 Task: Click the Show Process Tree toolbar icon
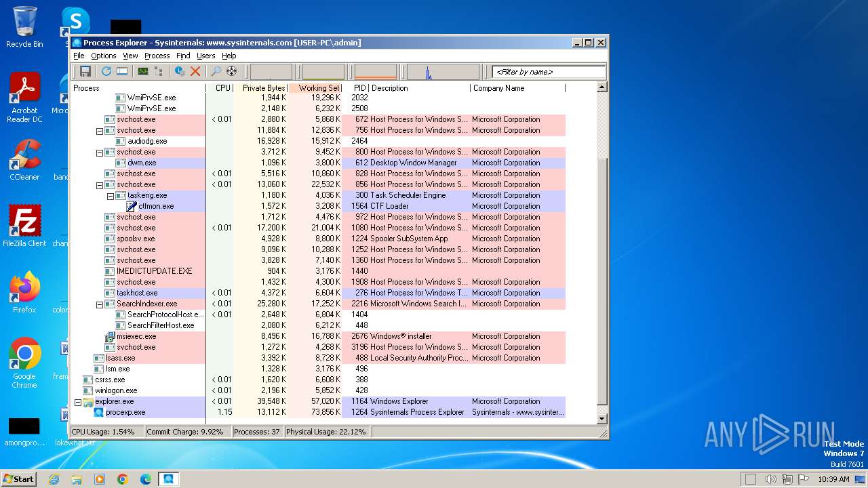[x=159, y=71]
